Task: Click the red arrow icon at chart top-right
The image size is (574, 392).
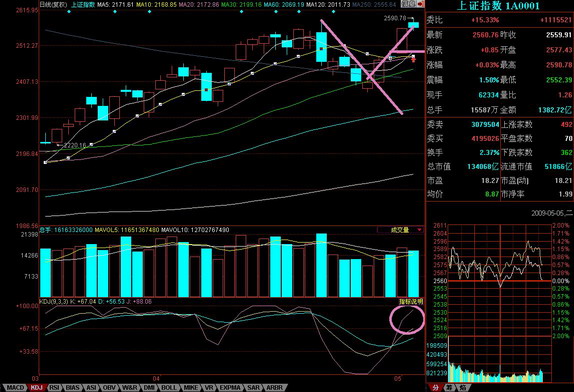Action: [421, 4]
